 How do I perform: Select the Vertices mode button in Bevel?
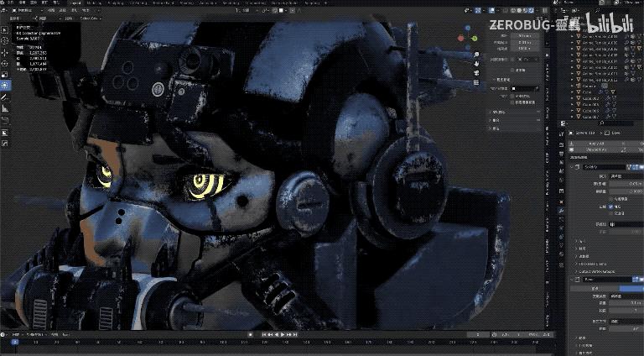(x=595, y=289)
